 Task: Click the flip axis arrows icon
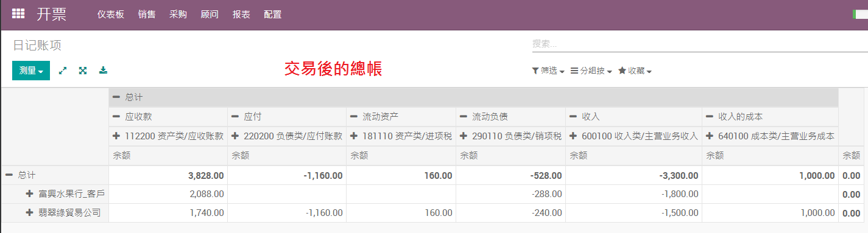63,71
